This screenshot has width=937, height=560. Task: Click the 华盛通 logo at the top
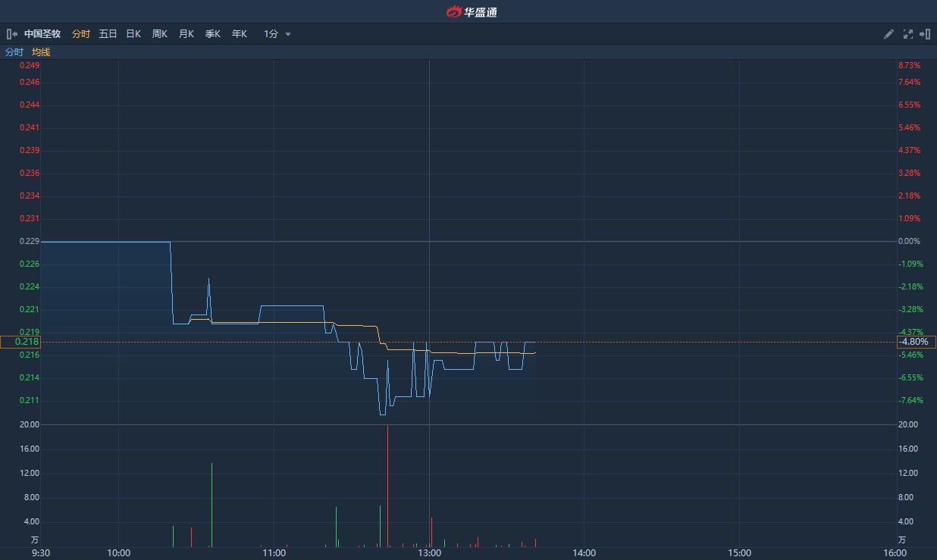point(468,11)
